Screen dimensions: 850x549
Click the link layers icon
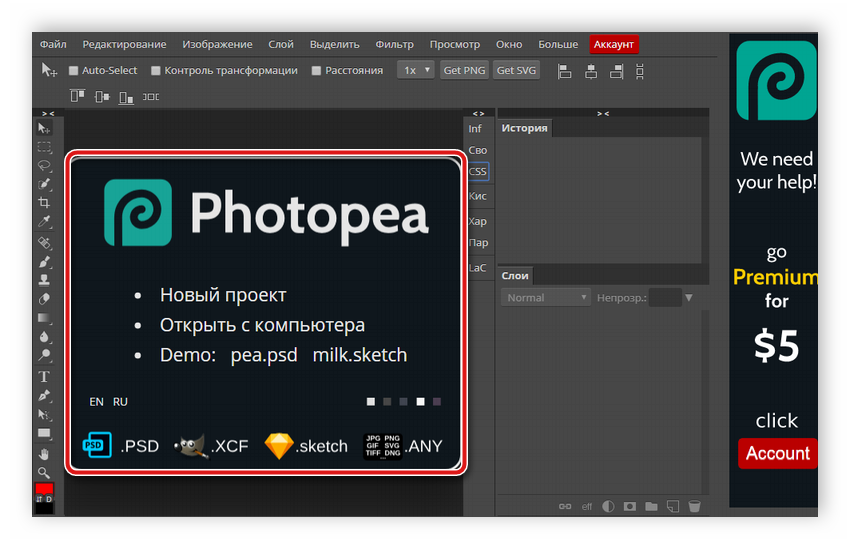click(x=565, y=506)
